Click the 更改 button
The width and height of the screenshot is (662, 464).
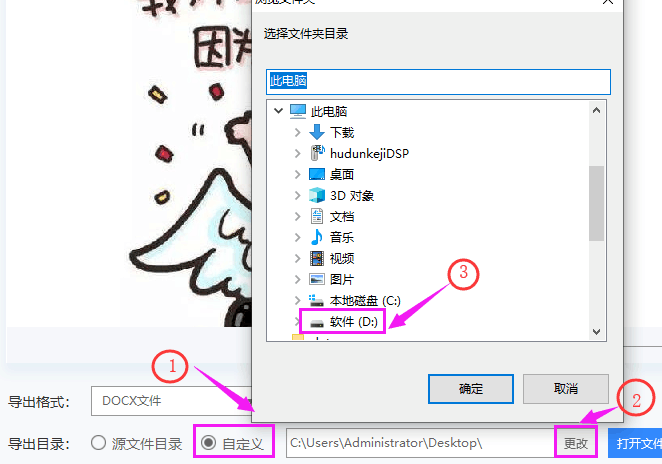(x=576, y=443)
